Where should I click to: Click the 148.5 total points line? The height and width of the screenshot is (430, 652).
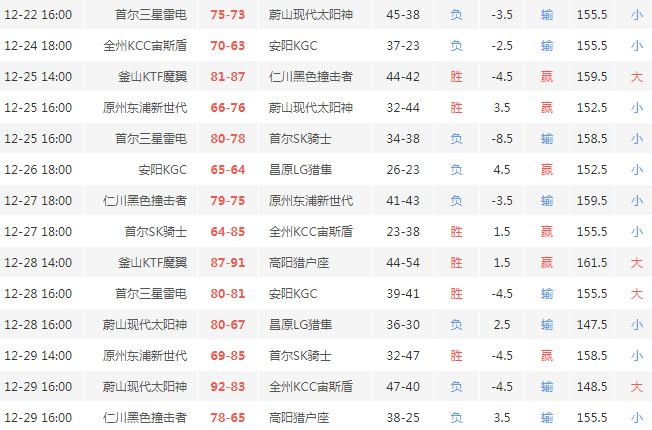592,387
